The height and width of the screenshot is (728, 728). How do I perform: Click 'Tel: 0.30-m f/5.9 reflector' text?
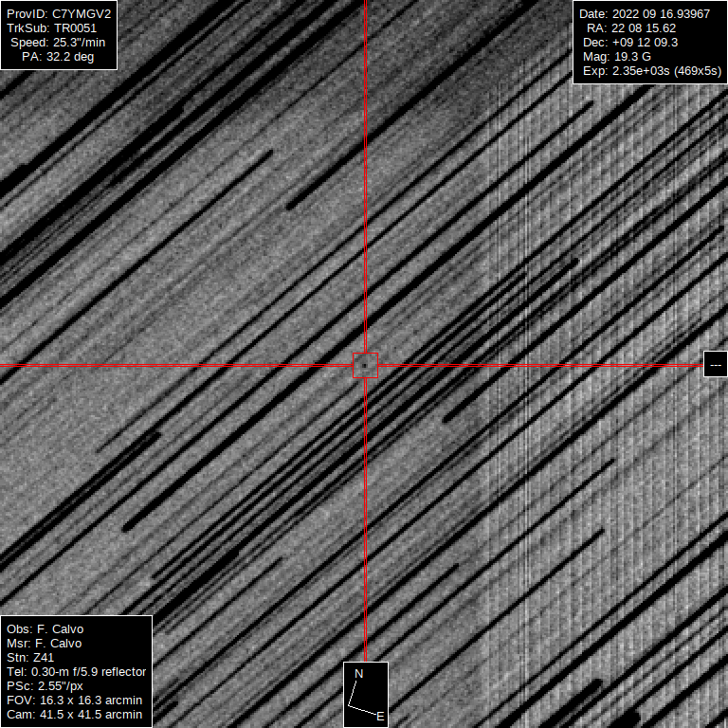point(76,672)
